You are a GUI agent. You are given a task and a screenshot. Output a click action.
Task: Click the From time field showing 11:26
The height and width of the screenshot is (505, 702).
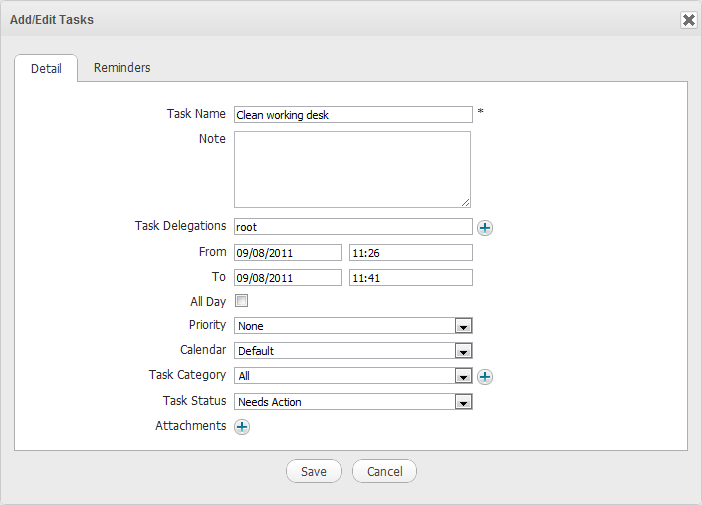(410, 252)
